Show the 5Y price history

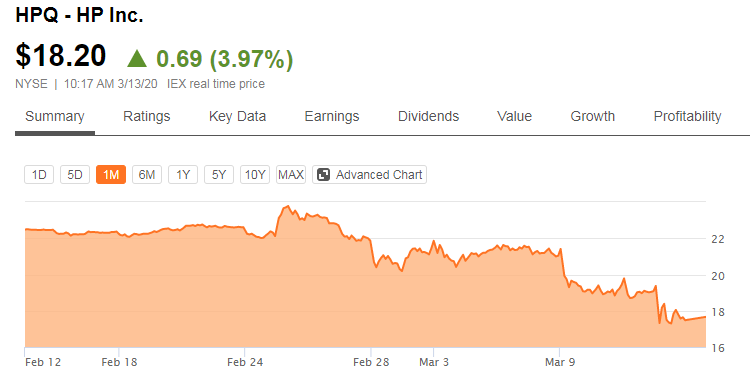(219, 175)
